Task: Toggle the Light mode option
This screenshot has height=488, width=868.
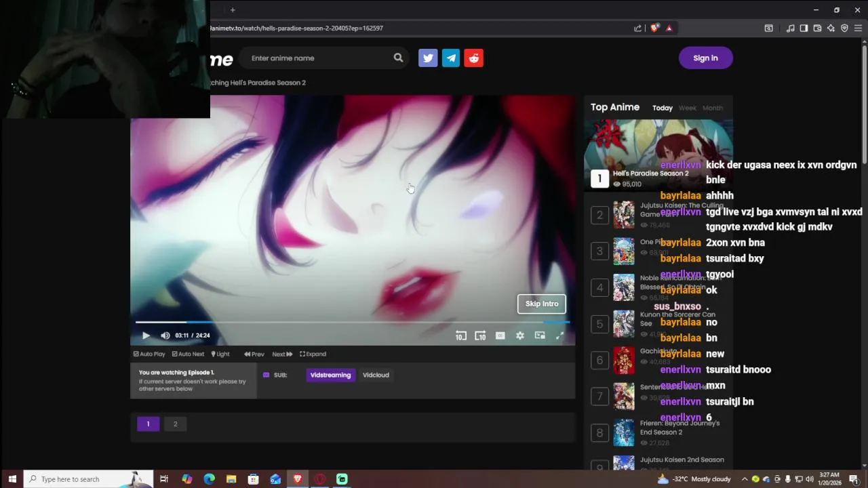Action: [220, 354]
